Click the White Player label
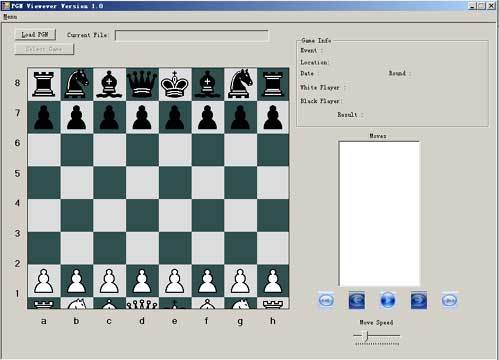The image size is (499, 360). (x=323, y=87)
